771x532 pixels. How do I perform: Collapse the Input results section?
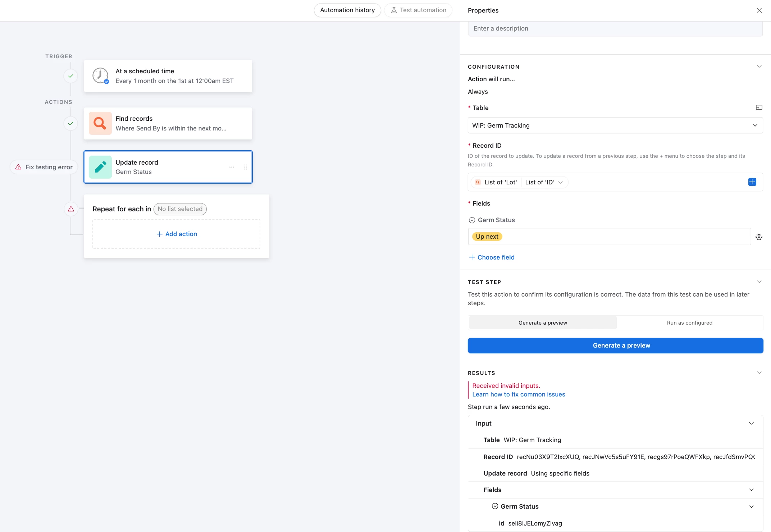(x=751, y=423)
